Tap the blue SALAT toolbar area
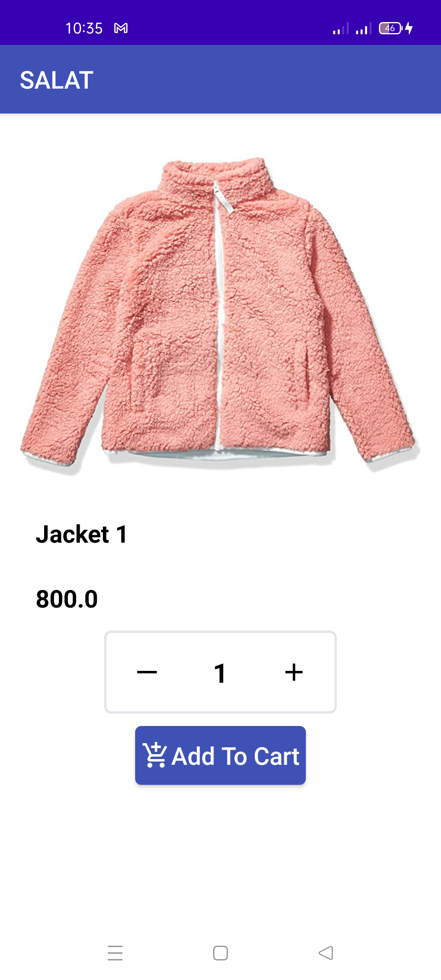Screen dimensions: 441x980 pos(220,79)
